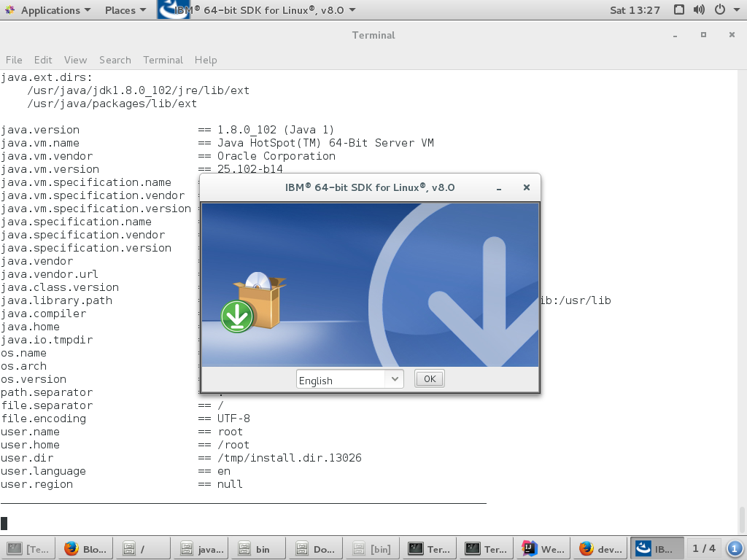Open the Terminal menu in menu bar

tap(163, 60)
